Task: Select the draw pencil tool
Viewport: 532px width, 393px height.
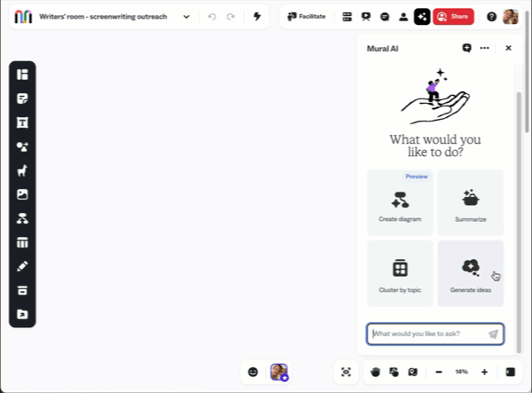Action: (22, 266)
